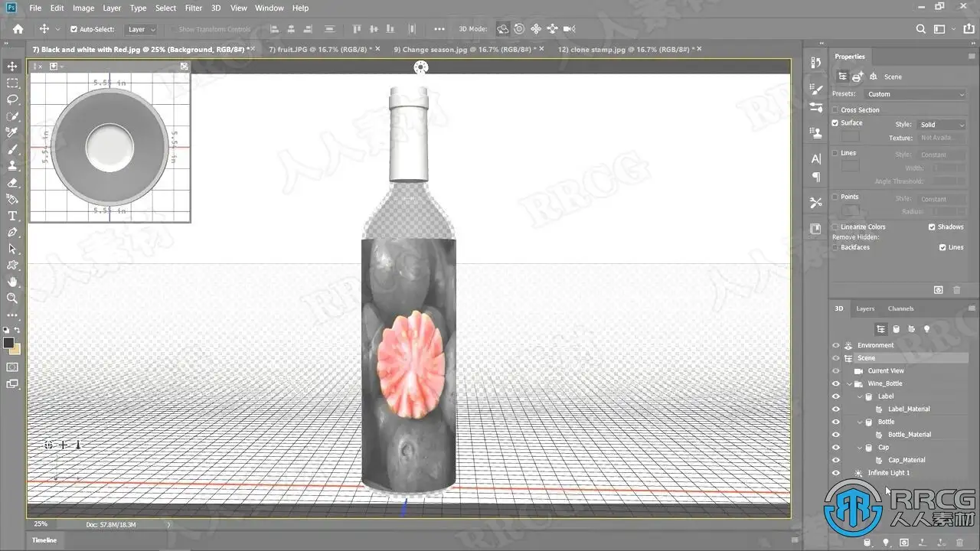Screen dimensions: 980x551
Task: Open the Image menu
Action: [83, 8]
